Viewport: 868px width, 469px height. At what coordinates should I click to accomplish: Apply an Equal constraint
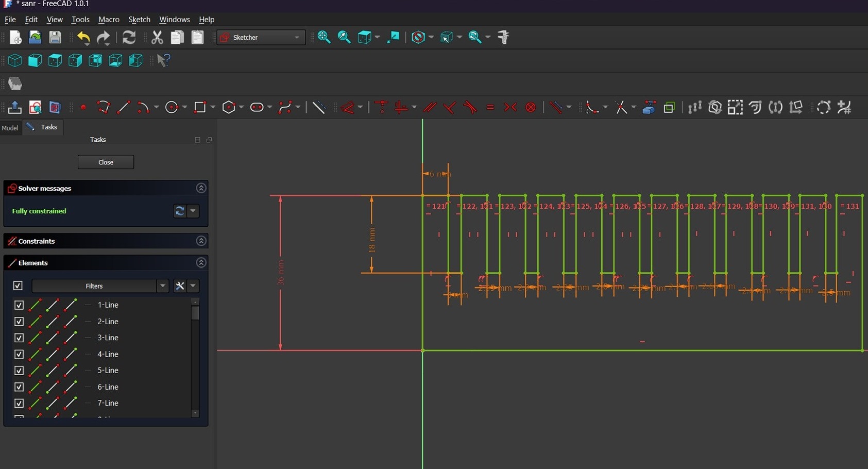(490, 107)
